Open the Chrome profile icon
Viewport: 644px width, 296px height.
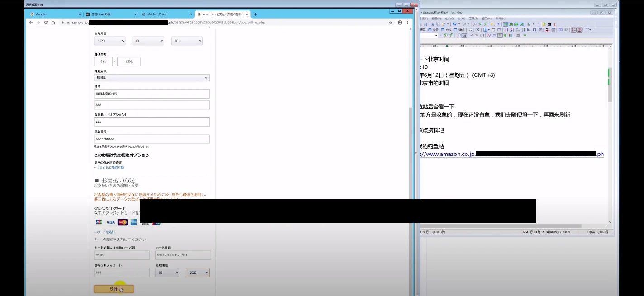coord(400,22)
